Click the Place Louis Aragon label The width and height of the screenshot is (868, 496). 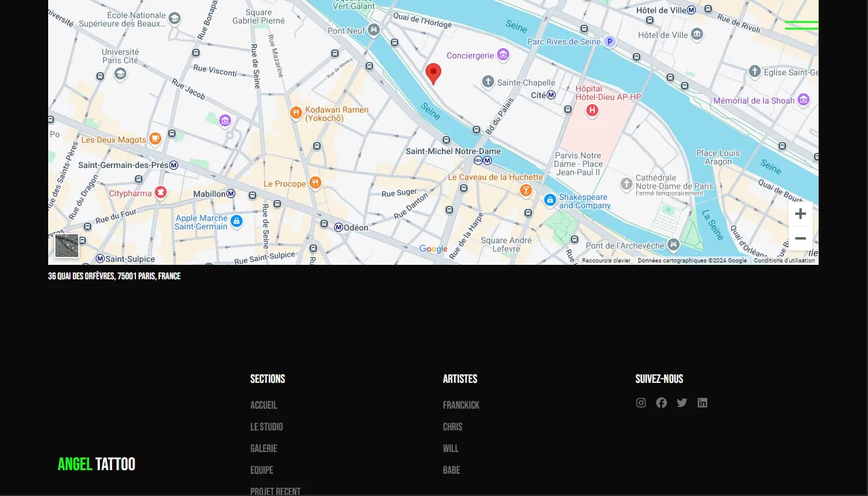pyautogui.click(x=718, y=157)
